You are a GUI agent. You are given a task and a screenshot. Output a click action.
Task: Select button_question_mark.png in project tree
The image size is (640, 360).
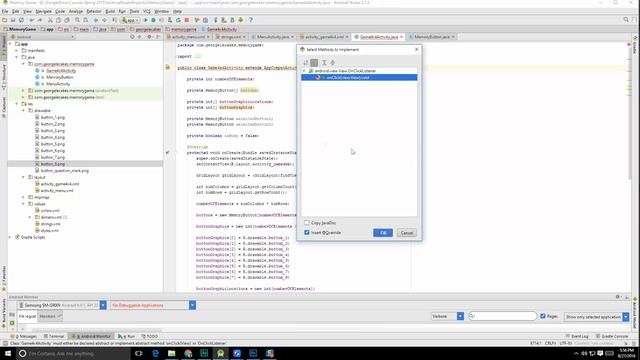64,171
